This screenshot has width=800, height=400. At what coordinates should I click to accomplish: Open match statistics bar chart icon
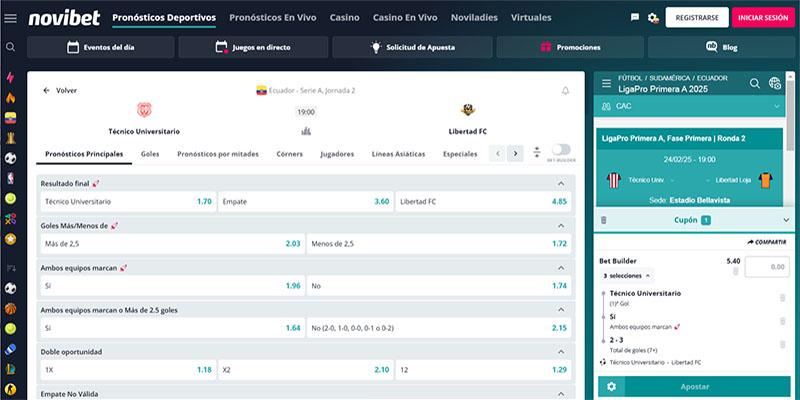306,132
